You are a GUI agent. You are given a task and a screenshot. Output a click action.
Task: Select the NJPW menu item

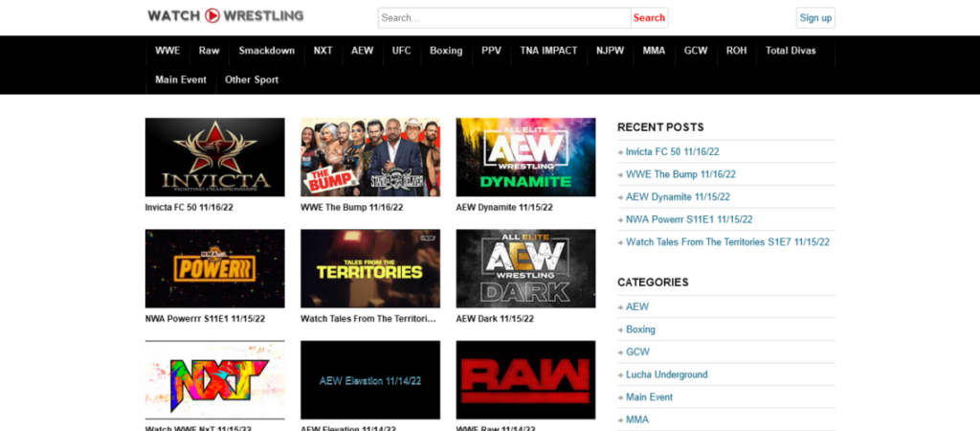(610, 51)
